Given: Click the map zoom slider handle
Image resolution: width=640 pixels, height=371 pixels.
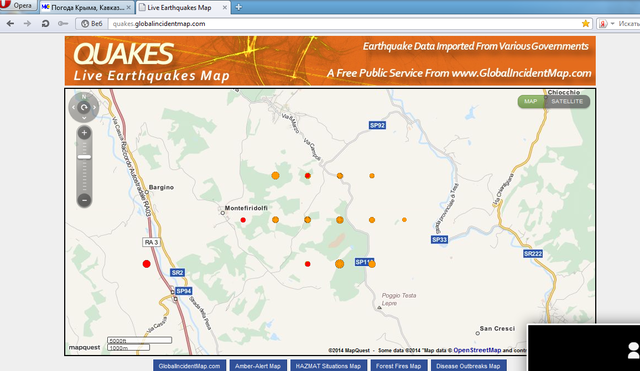Looking at the screenshot, I should [x=84, y=157].
